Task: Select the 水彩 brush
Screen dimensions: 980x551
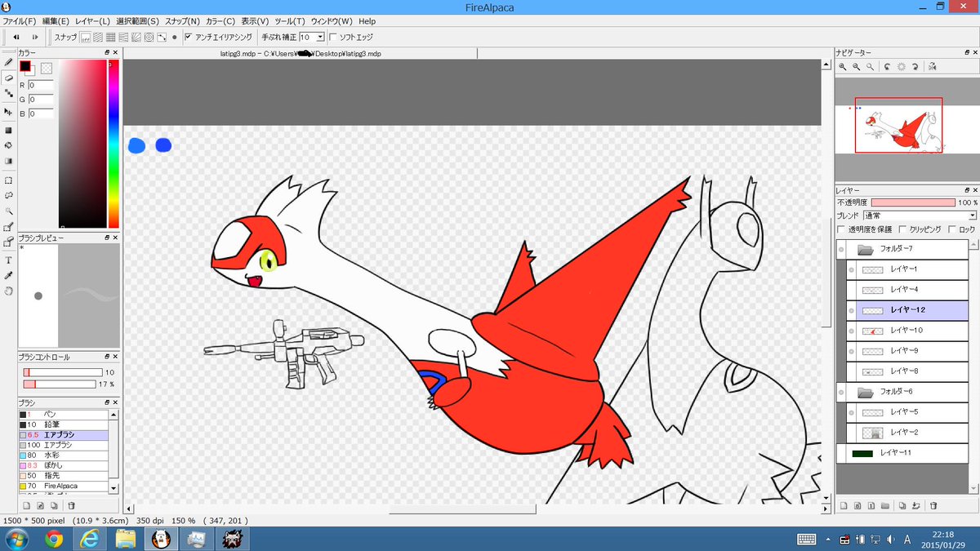Action: point(64,455)
